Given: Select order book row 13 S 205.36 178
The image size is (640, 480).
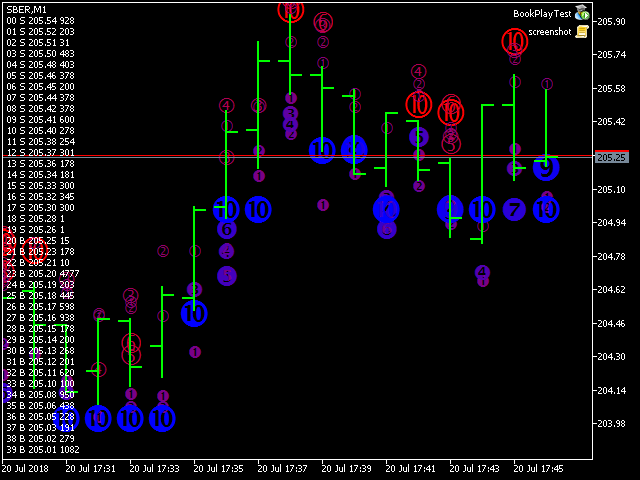Looking at the screenshot, I should (x=40, y=164).
